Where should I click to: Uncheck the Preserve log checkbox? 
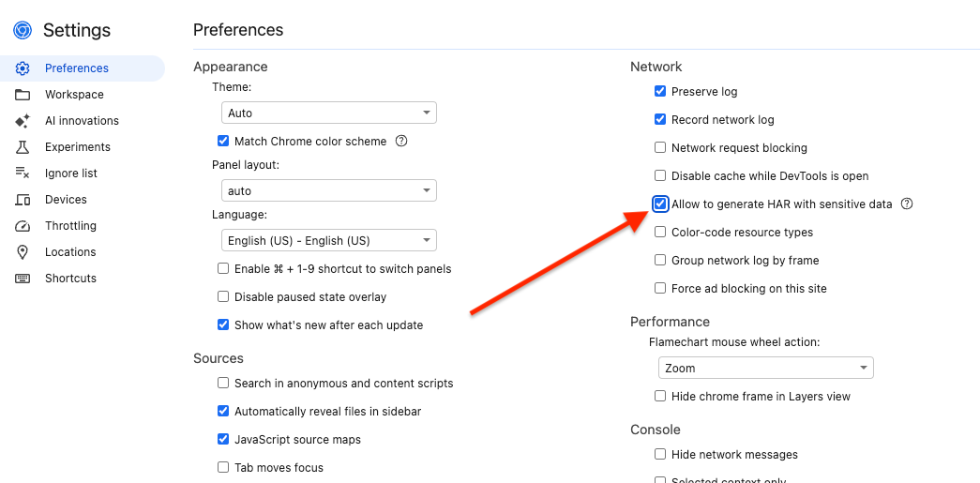660,92
